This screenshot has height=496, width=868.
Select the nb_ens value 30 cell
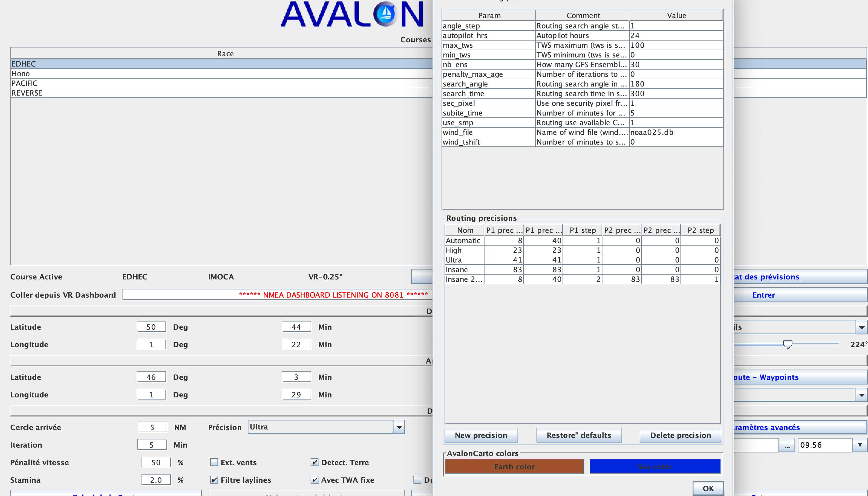[676, 65]
